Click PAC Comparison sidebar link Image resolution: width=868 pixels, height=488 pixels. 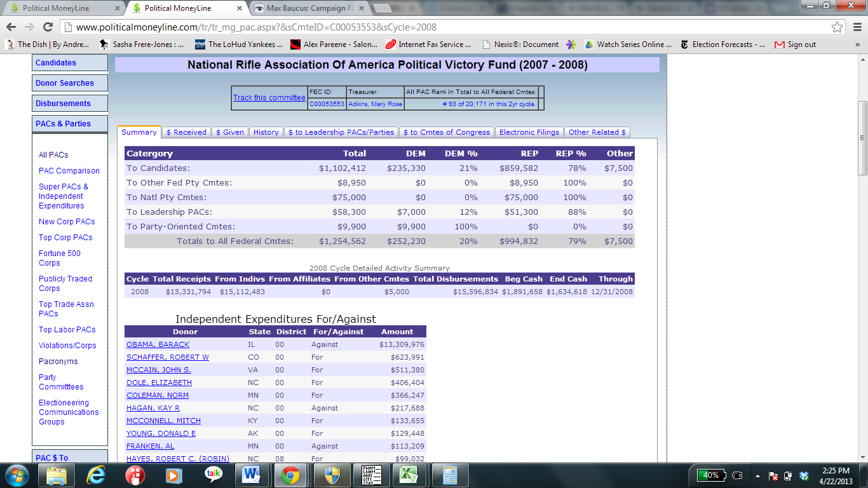pos(69,171)
